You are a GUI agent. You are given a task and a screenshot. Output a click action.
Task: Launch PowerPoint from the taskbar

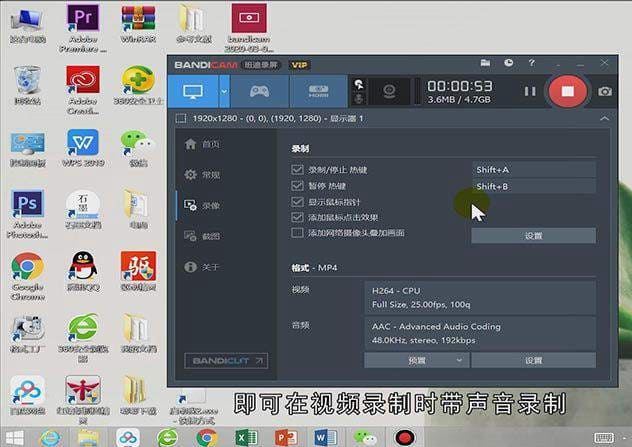[286, 438]
